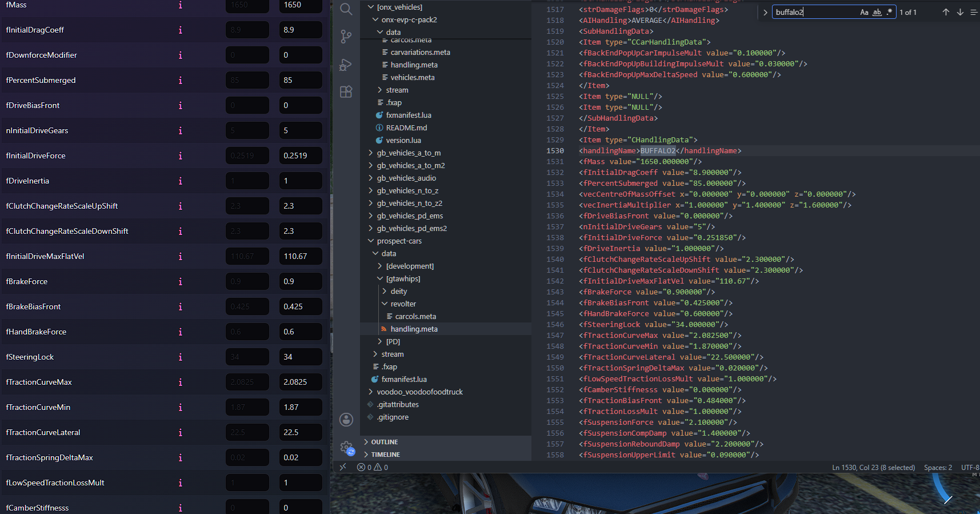Screen dimensions: 980x514
Task: Expand the gb_vehicles_pd_ems folder
Action: [410, 216]
